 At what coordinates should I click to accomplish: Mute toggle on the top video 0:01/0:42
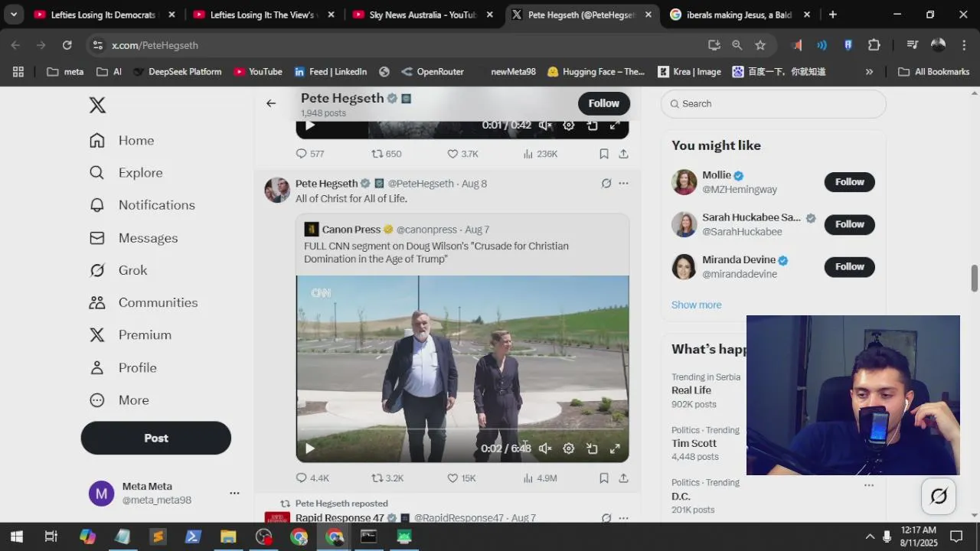click(x=545, y=126)
